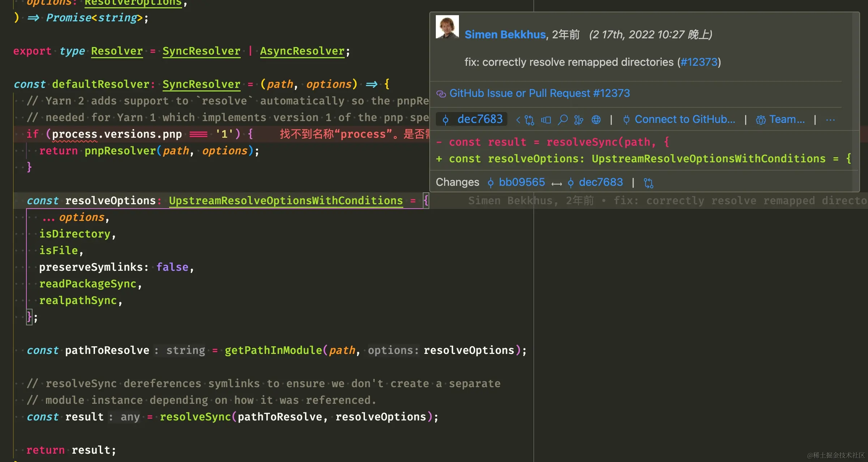Open changes with previous revision icon
This screenshot has height=462, width=868.
point(529,120)
